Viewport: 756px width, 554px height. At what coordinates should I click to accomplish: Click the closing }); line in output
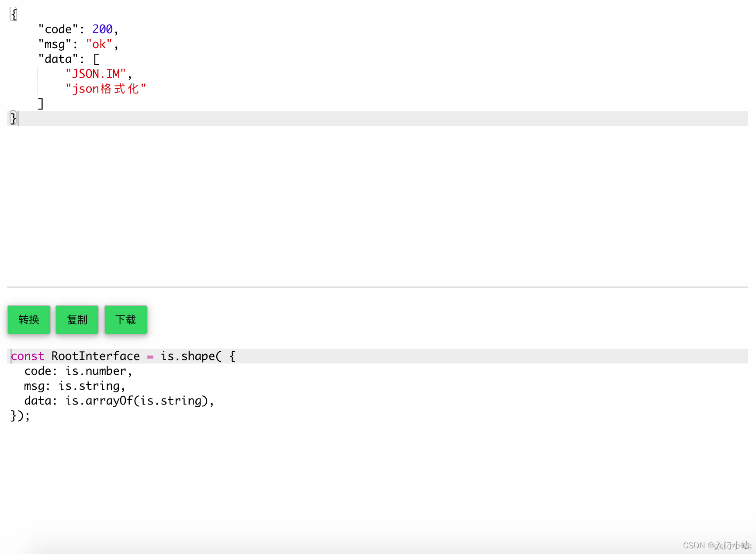(20, 415)
